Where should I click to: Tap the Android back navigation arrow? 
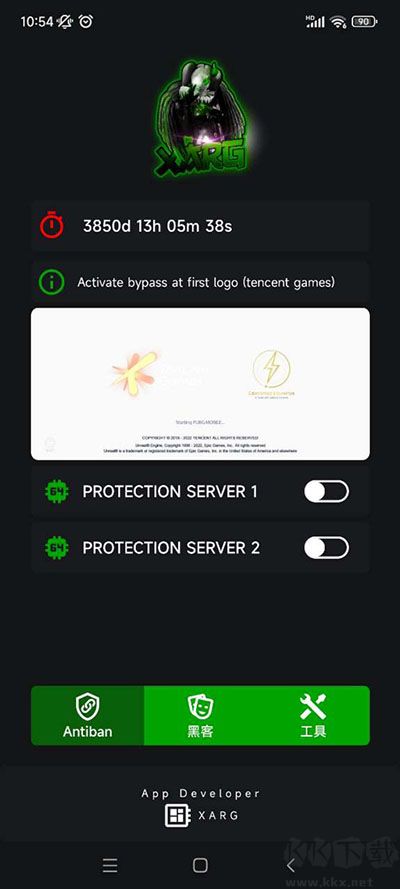[x=290, y=865]
